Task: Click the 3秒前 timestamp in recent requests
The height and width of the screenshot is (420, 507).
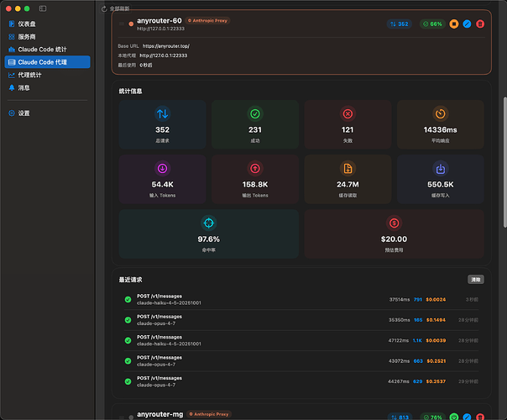Action: tap(472, 300)
